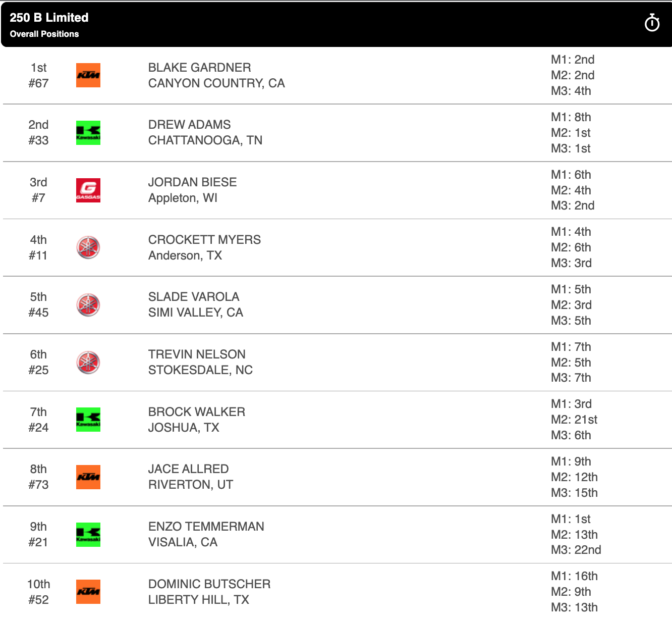
Task: Click Crockett Myers' 4th place #11 position
Action: click(x=38, y=247)
